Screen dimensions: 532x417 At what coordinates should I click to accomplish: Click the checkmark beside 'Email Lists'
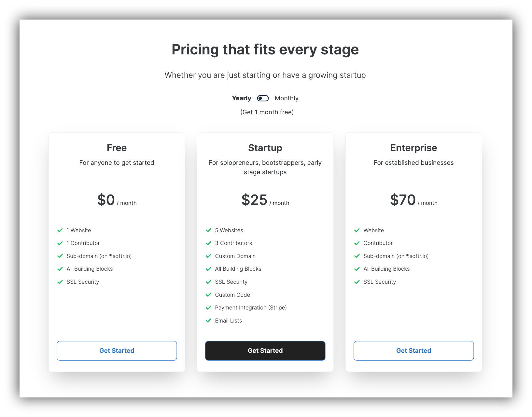208,321
